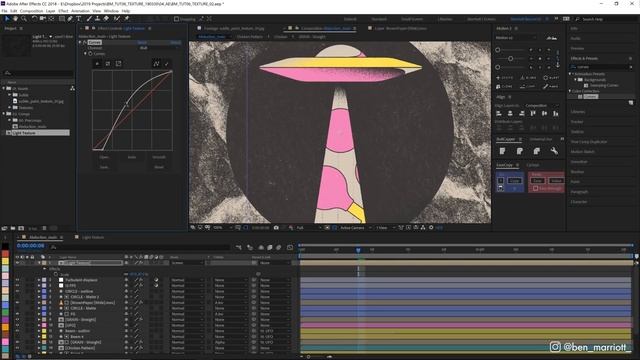Open the Curves Channel RGB dropdown

pyautogui.click(x=159, y=48)
